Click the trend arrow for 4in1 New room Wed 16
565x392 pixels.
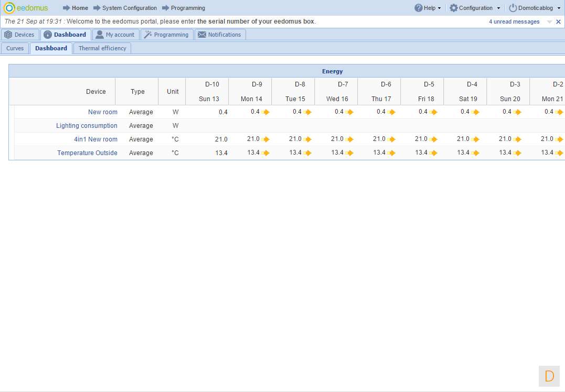click(x=349, y=139)
